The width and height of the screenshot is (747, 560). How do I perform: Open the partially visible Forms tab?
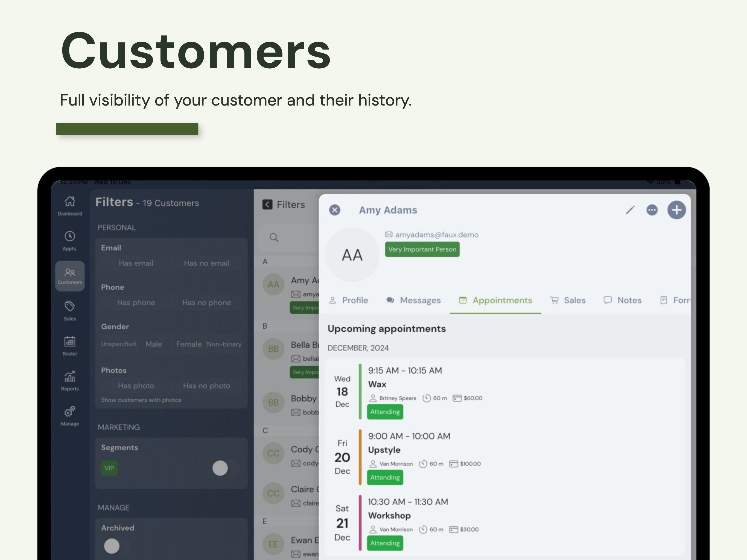[675, 300]
